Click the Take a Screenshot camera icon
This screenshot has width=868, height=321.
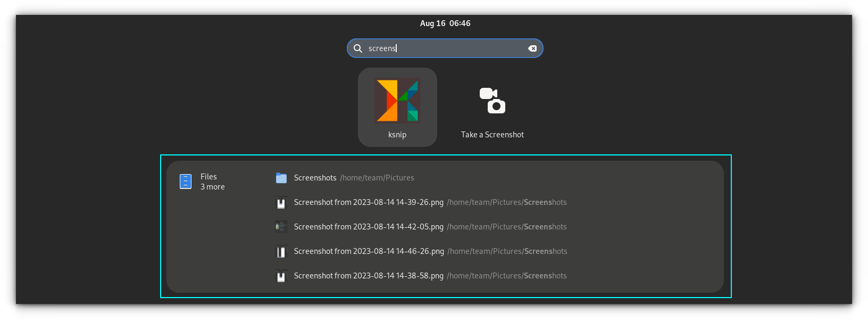[492, 101]
